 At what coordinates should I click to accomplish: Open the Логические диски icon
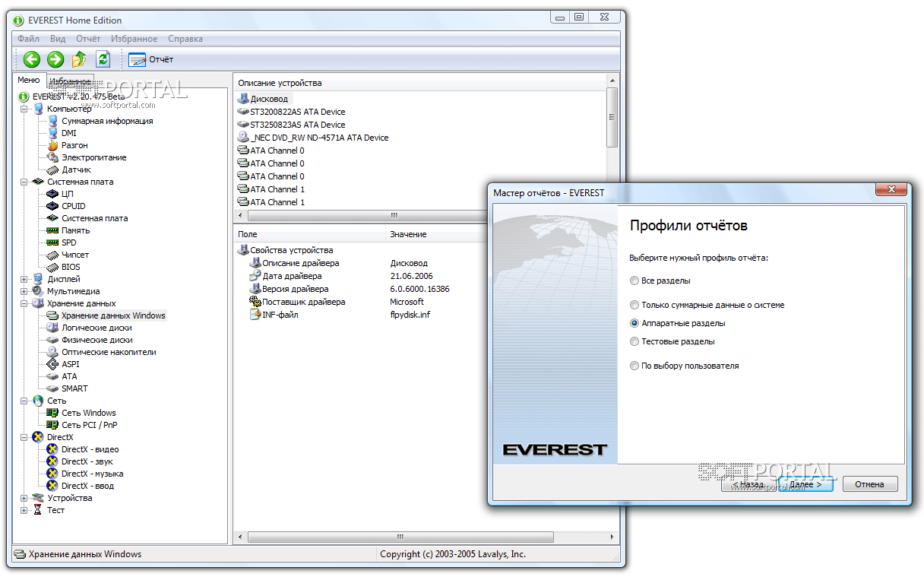pyautogui.click(x=52, y=328)
